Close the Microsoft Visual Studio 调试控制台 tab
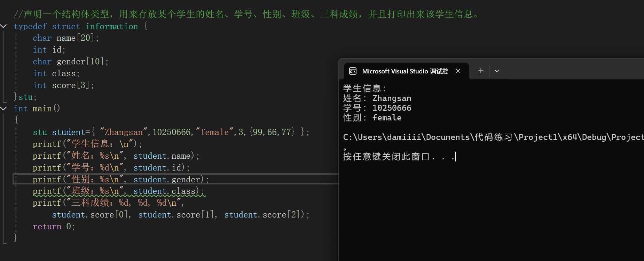The image size is (644, 261). 458,71
